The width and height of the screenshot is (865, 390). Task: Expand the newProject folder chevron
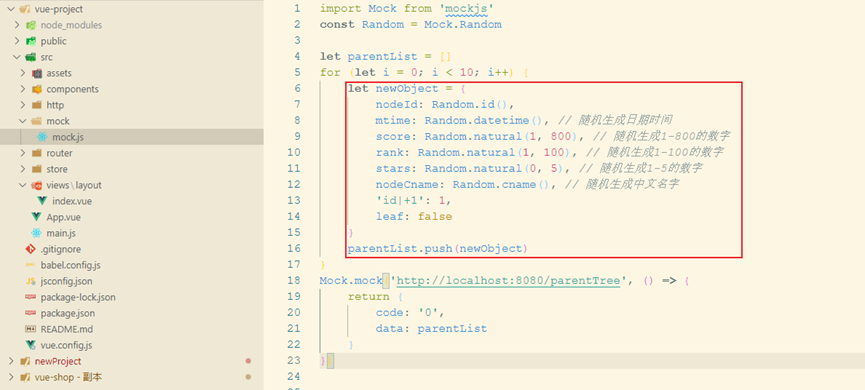click(x=11, y=361)
